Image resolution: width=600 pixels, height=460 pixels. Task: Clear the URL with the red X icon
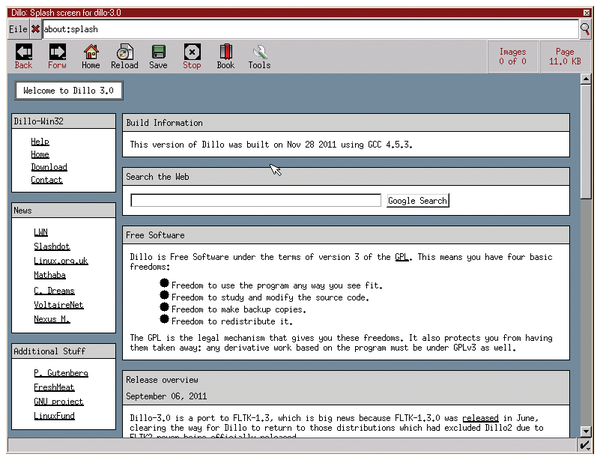pyautogui.click(x=36, y=29)
